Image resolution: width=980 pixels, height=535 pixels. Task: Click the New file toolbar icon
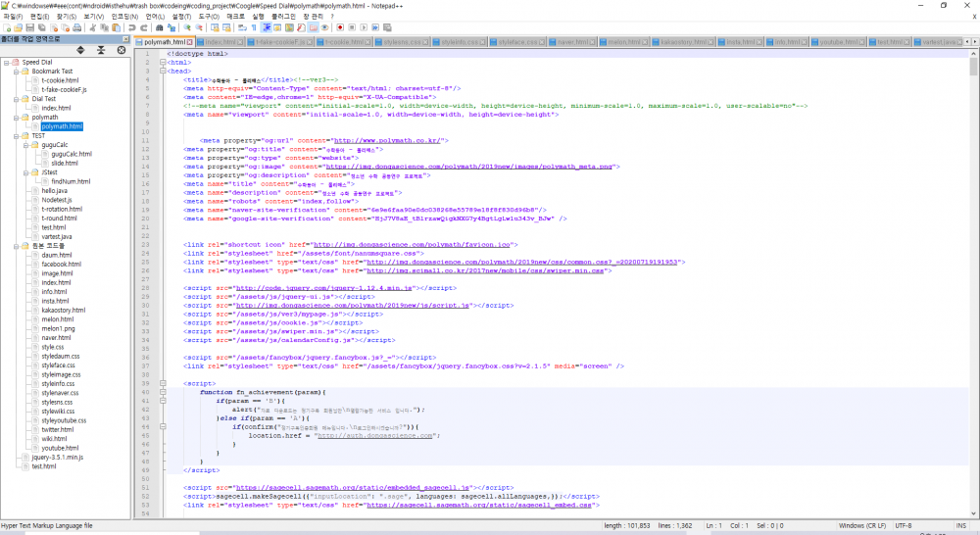coord(7,27)
